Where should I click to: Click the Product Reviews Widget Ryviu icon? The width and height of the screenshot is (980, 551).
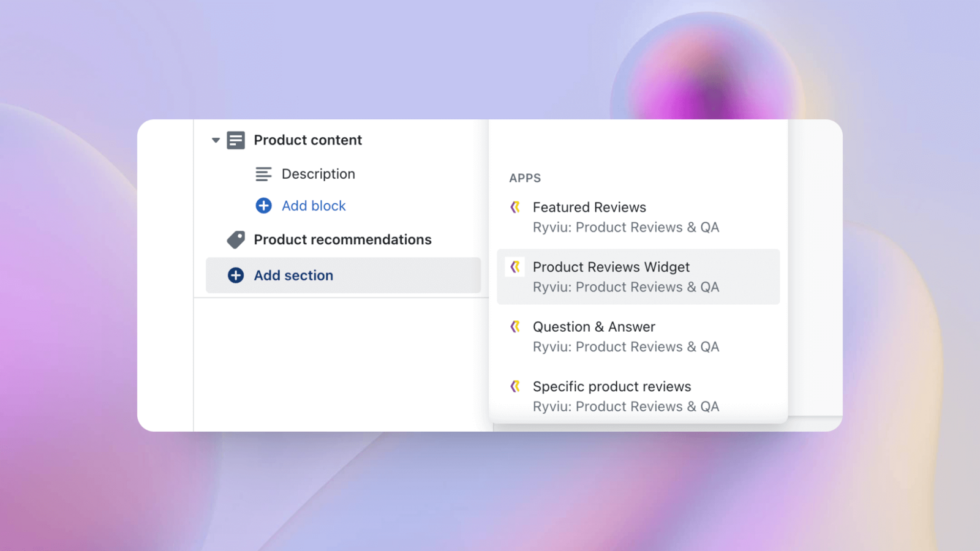click(x=515, y=267)
